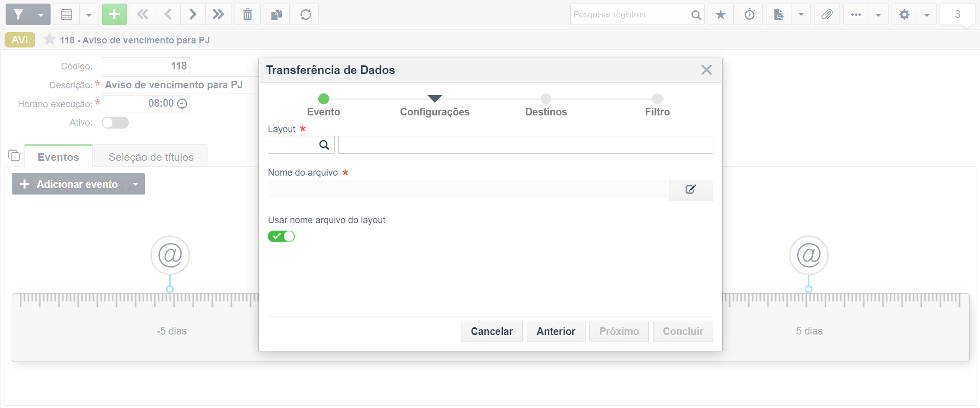This screenshot has width=980, height=408.
Task: Click the Cancelar button
Action: coord(492,331)
